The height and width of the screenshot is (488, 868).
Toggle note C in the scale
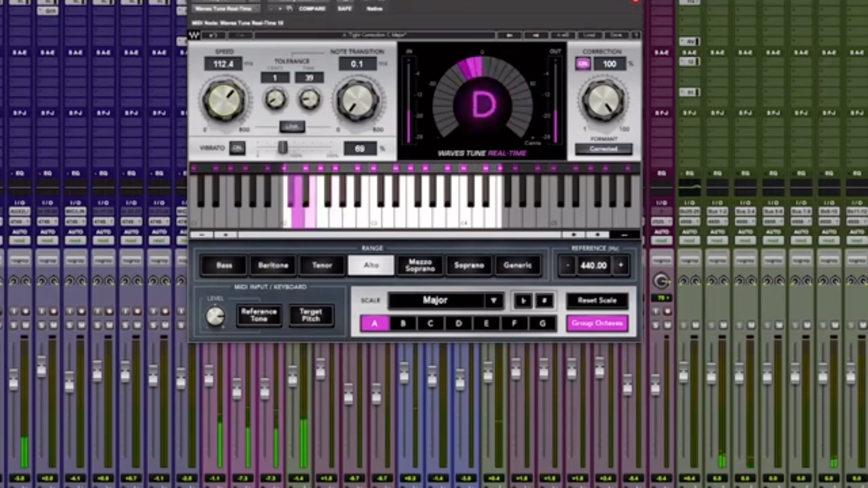pyautogui.click(x=430, y=324)
